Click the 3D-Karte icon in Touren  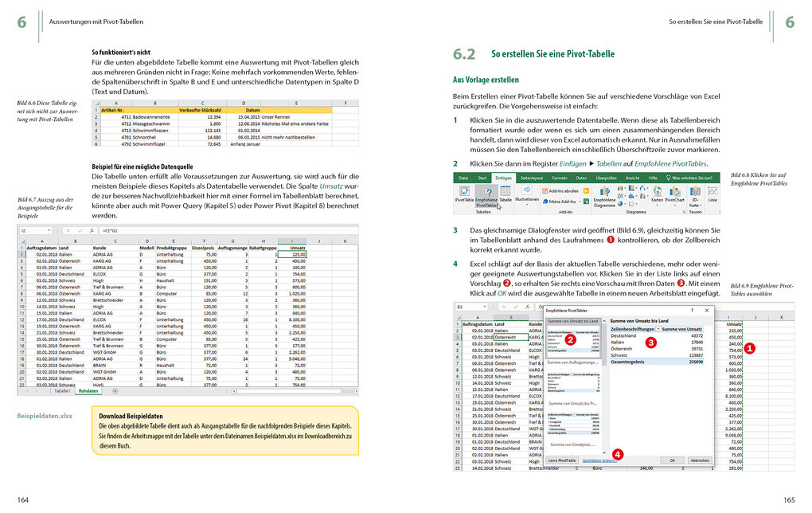[x=695, y=197]
